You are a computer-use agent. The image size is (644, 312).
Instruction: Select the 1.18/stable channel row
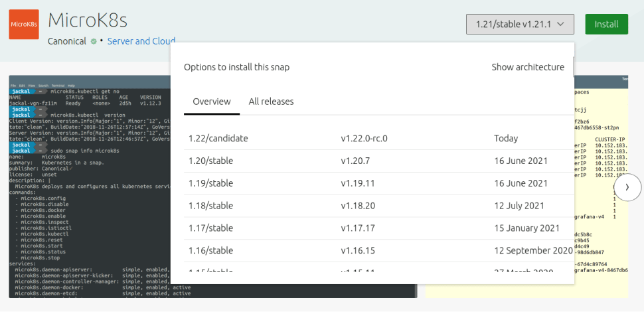pyautogui.click(x=379, y=206)
